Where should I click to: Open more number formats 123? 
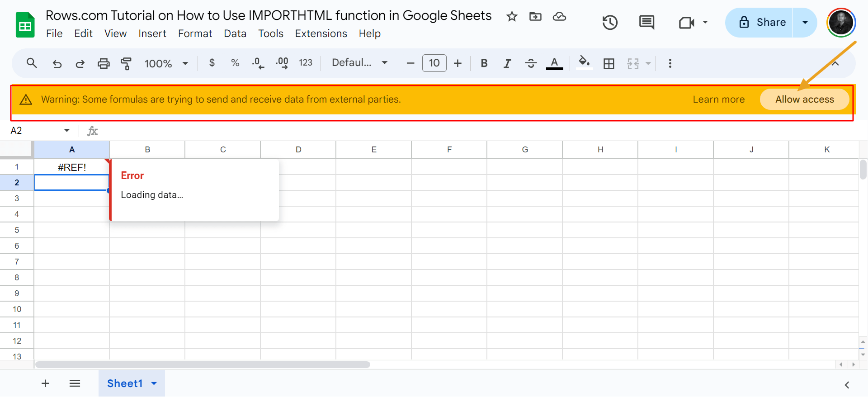click(x=306, y=63)
